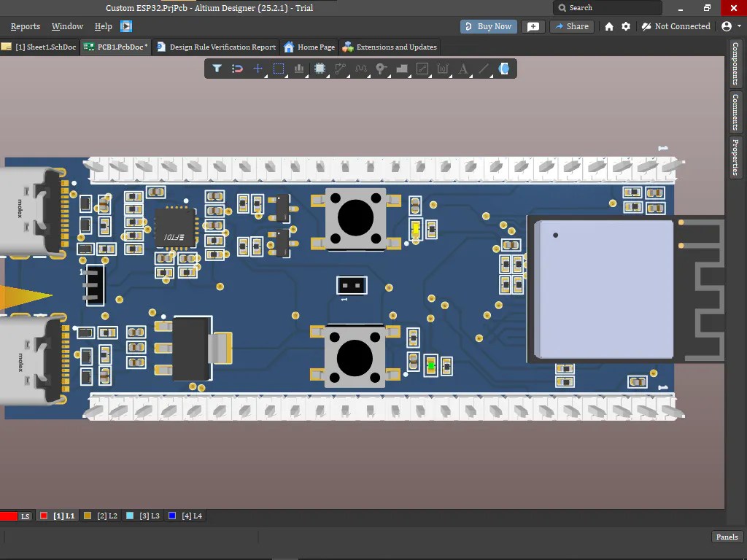Select the FTDI chip on the board
Screen dimensions: 747x560
tap(175, 227)
